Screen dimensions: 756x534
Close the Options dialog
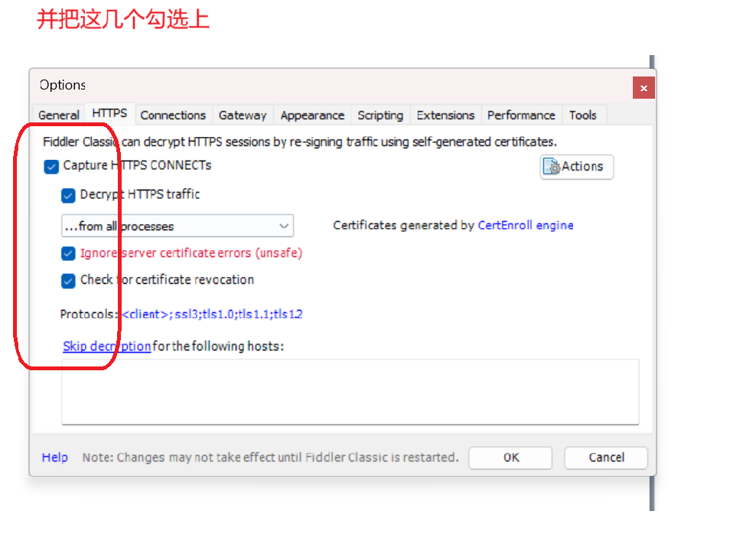pyautogui.click(x=644, y=88)
